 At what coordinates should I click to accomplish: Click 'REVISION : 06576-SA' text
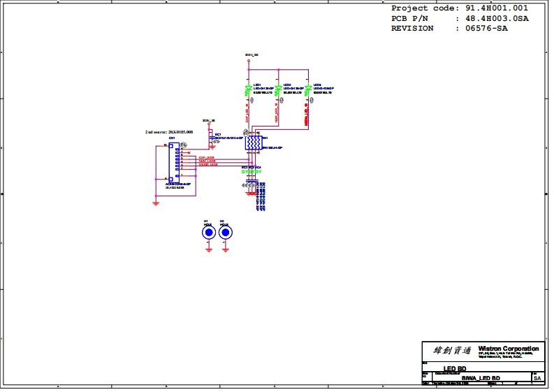click(x=449, y=28)
